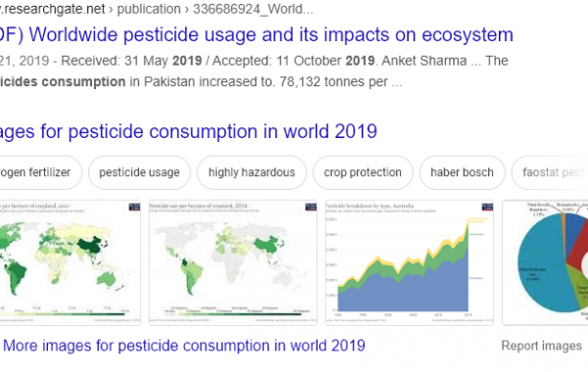The image size is (588, 372).
Task: Click the logo badge on the Australia chart
Action: tap(487, 207)
